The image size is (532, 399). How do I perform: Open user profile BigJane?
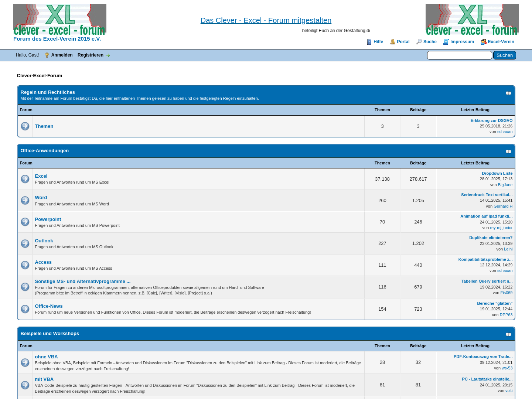505,185
